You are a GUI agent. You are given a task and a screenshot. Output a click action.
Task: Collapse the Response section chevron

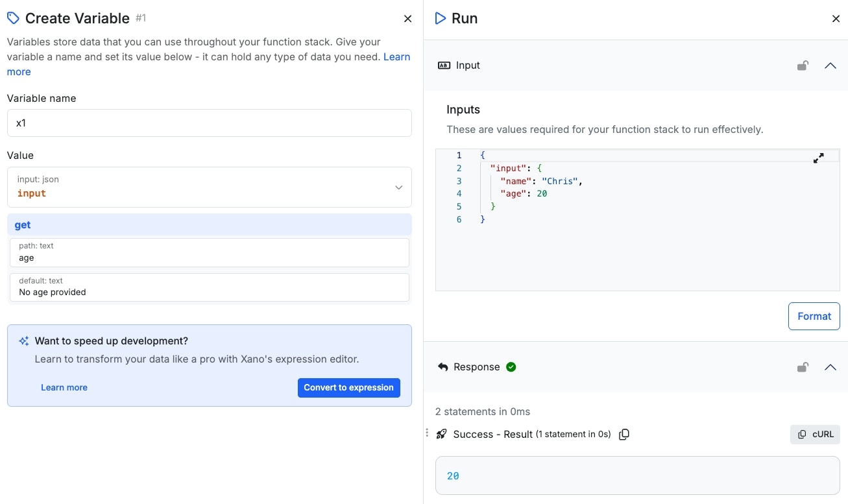[830, 367]
